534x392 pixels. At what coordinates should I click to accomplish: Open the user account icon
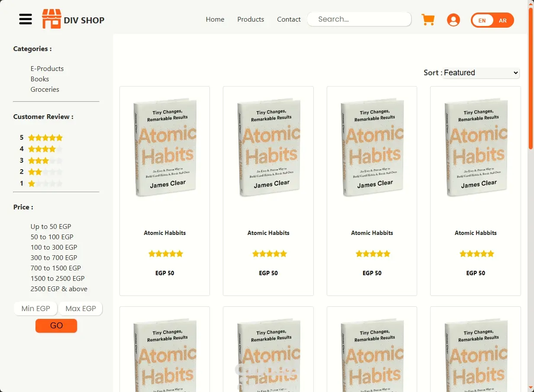(453, 20)
